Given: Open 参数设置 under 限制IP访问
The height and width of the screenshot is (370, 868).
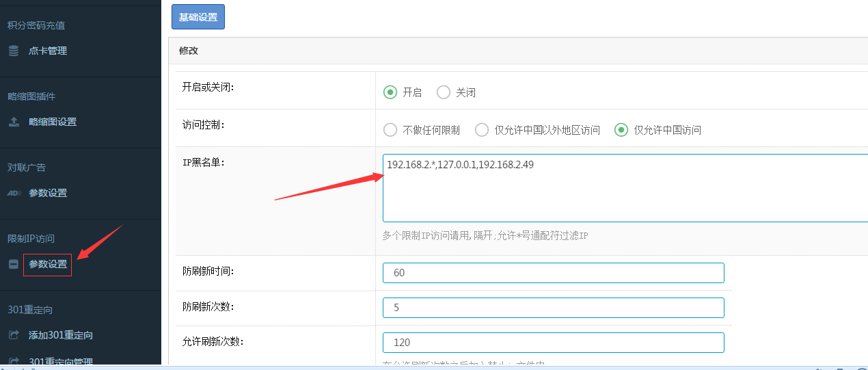Looking at the screenshot, I should coord(48,265).
